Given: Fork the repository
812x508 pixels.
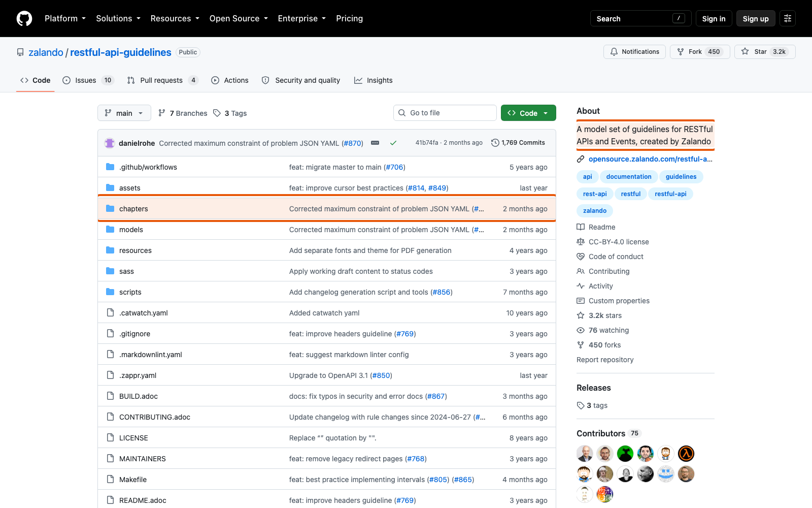Looking at the screenshot, I should [700, 52].
